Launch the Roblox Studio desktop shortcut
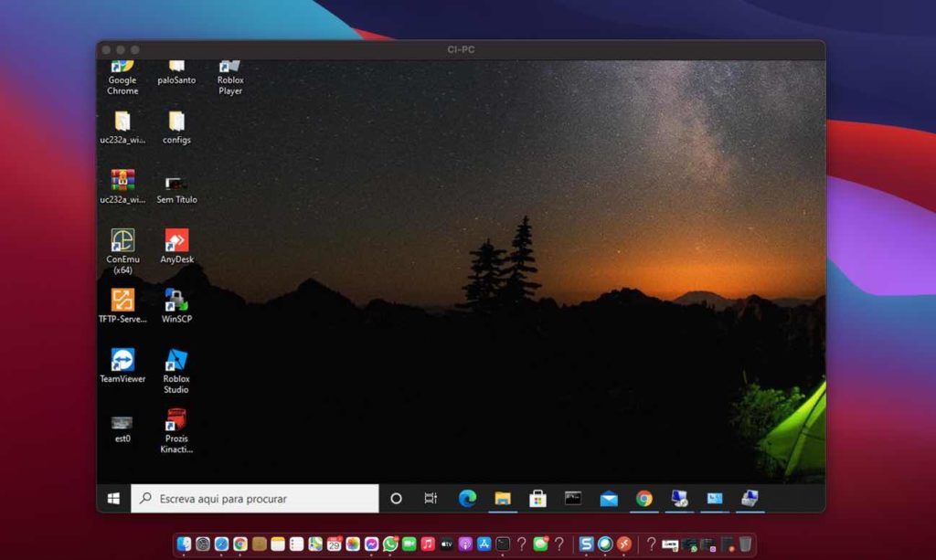The image size is (936, 560). click(176, 371)
